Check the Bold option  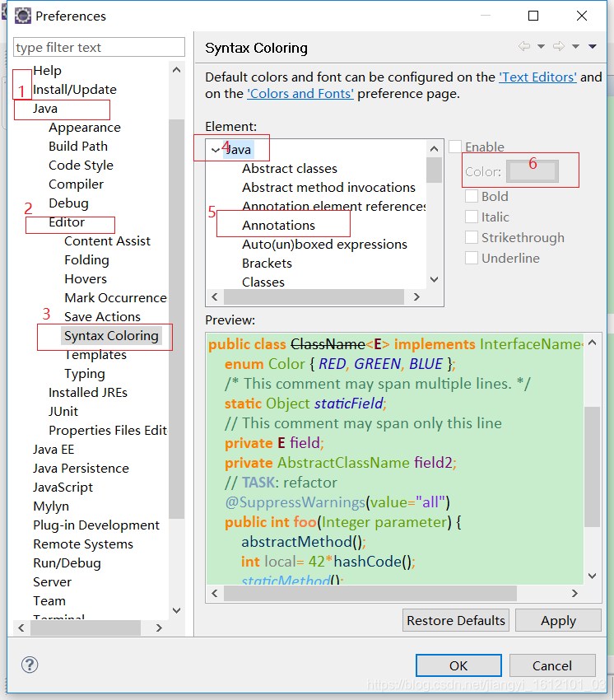pyautogui.click(x=472, y=197)
